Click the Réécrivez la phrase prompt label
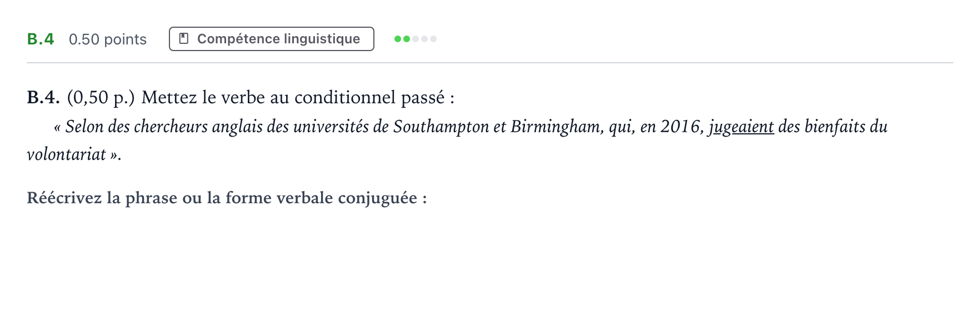 tap(227, 198)
